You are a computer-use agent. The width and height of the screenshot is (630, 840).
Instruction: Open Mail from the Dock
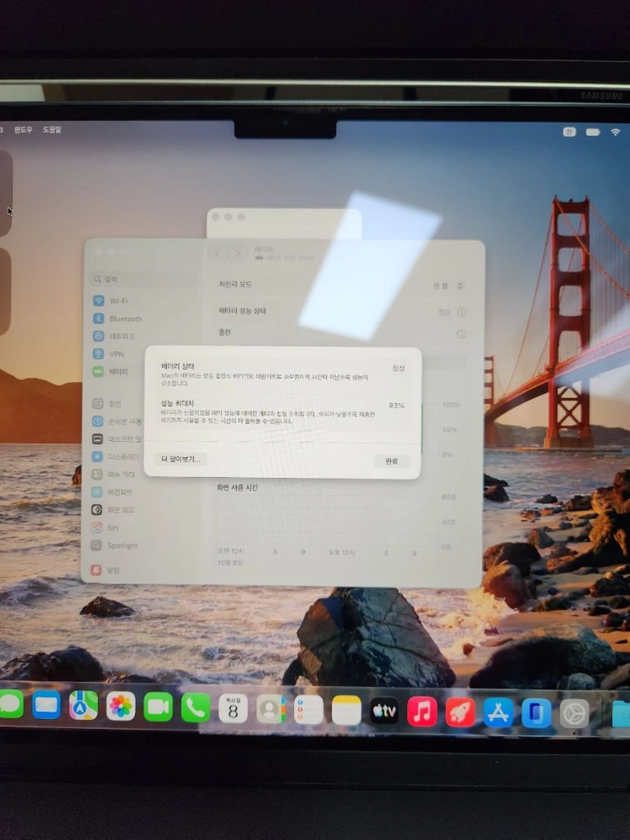tap(46, 705)
